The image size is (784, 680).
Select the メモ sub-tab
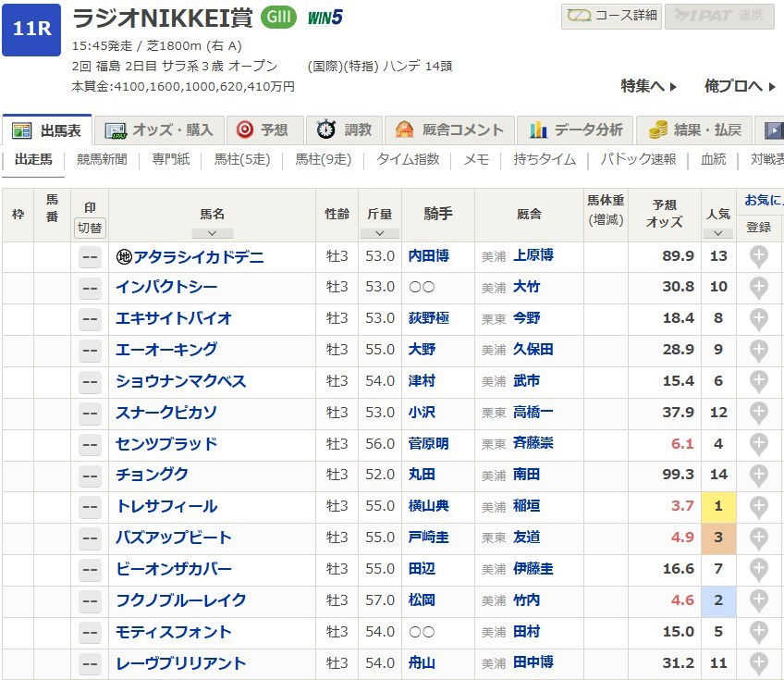pos(476,160)
